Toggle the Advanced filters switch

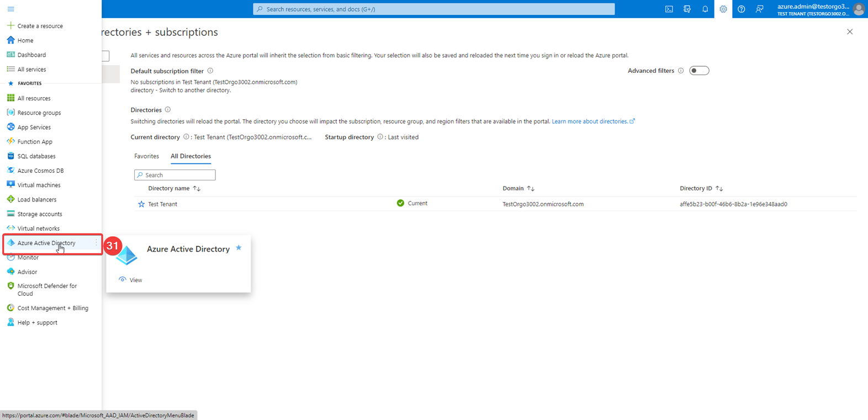[x=699, y=71]
